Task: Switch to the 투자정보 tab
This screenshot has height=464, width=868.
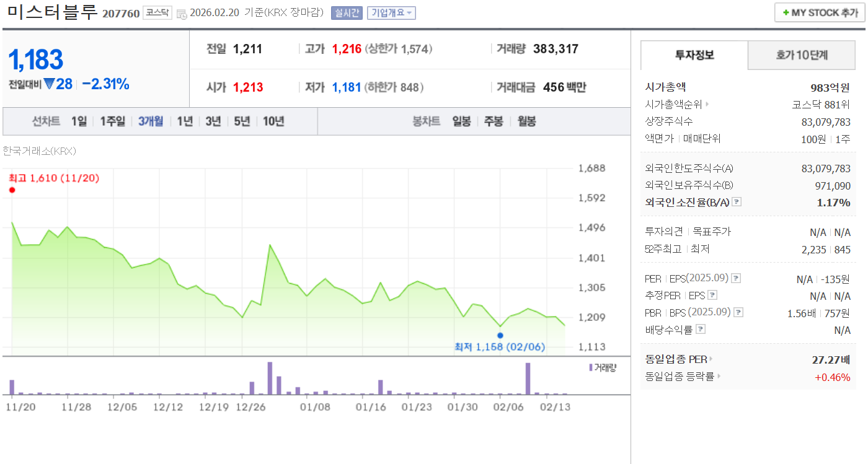Action: 694,55
